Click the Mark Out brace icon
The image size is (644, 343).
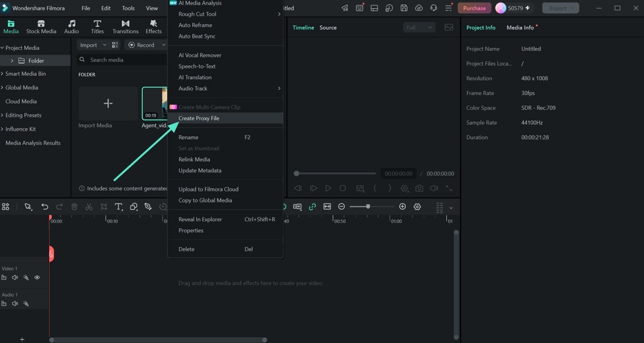390,189
